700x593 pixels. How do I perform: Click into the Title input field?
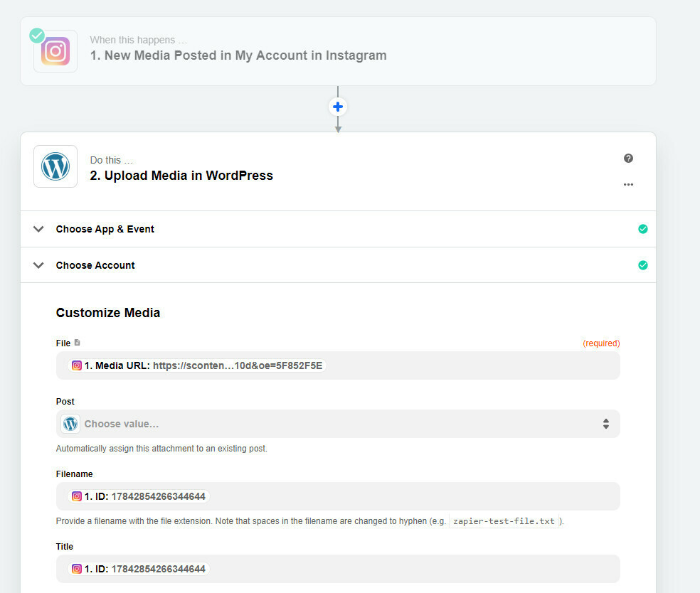coord(338,569)
